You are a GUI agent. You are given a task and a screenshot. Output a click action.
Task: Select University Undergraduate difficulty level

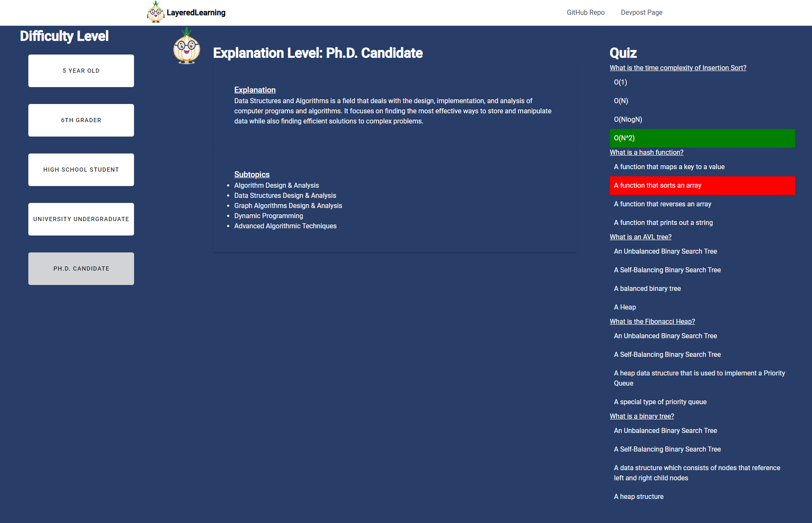click(x=81, y=219)
